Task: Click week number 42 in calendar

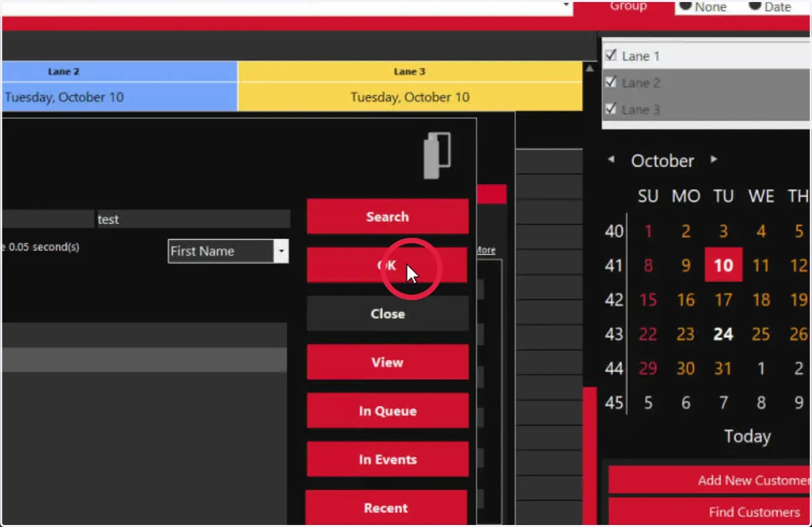Action: (x=614, y=299)
